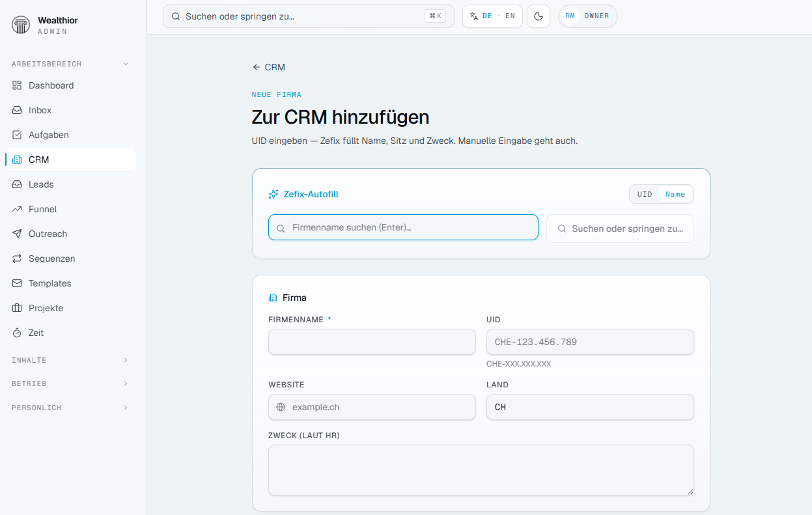Switch interface language to DE
This screenshot has height=515, width=812.
click(x=487, y=16)
